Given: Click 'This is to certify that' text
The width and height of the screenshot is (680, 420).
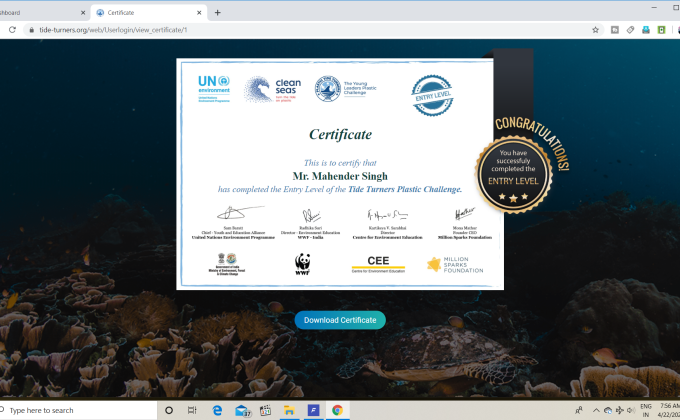Looking at the screenshot, I should point(340,163).
